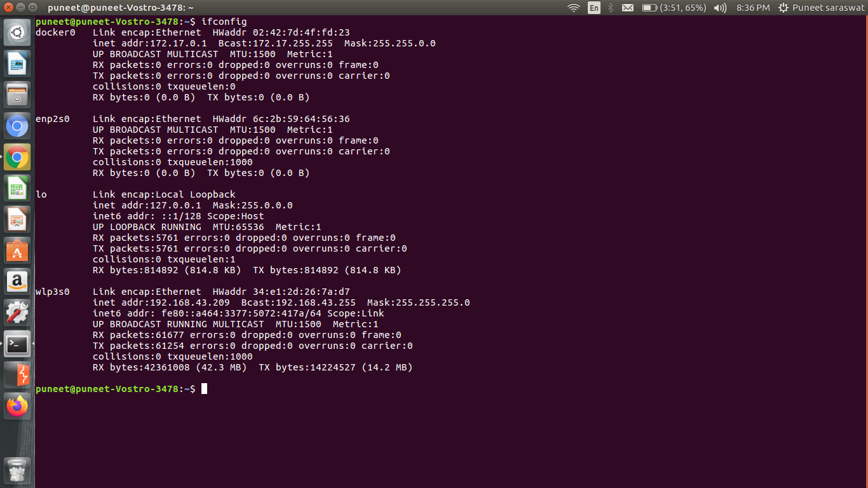Open the volume sound menu

click(719, 8)
